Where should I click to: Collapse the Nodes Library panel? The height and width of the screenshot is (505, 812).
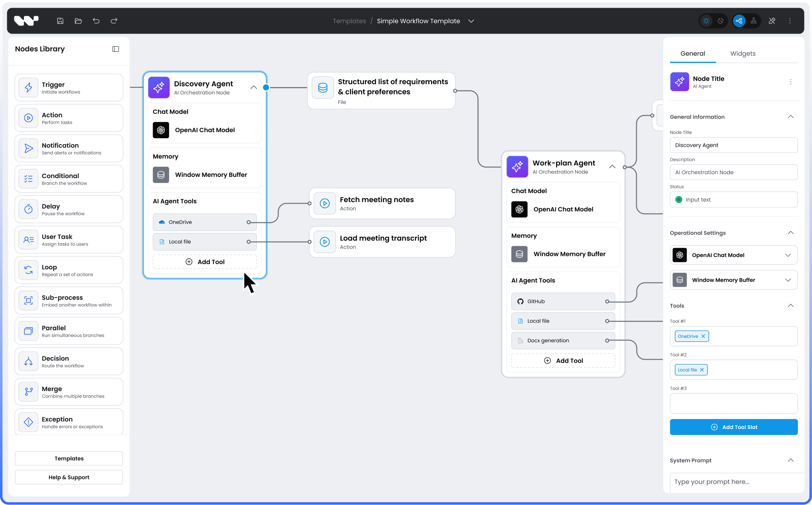[x=115, y=49]
